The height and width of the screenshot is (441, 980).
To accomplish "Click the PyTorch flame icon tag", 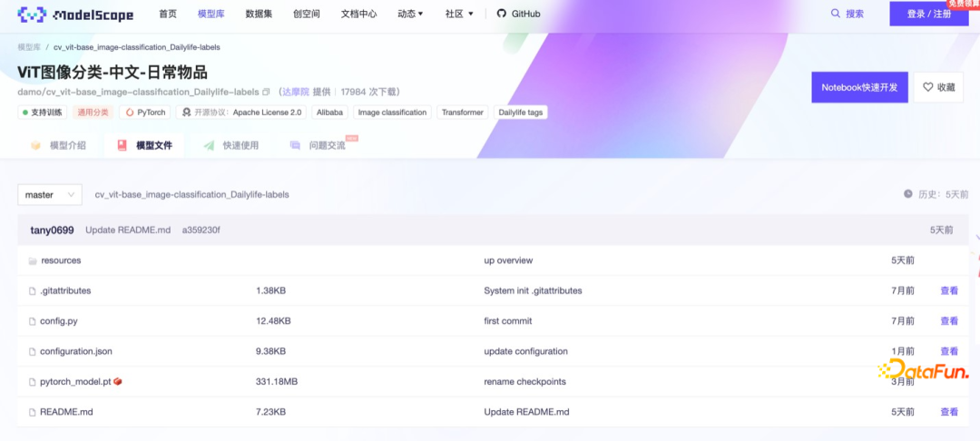I will 130,113.
